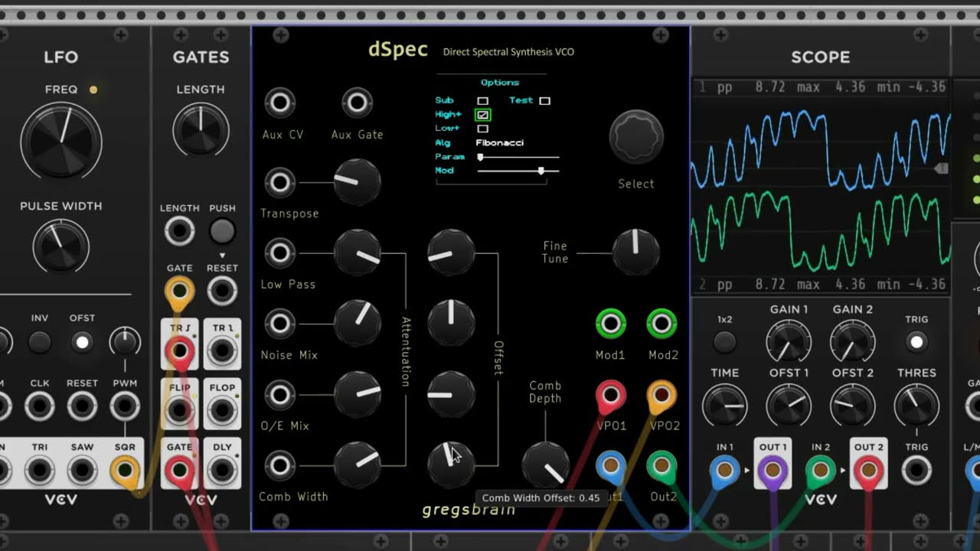
Task: Select the O/E Mix input jack
Action: tap(280, 395)
